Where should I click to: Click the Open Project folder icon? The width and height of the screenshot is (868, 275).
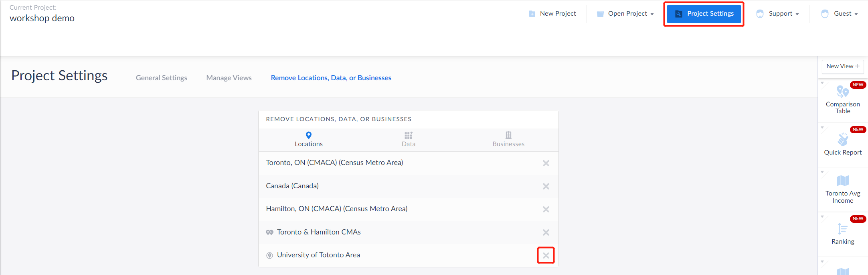point(600,14)
